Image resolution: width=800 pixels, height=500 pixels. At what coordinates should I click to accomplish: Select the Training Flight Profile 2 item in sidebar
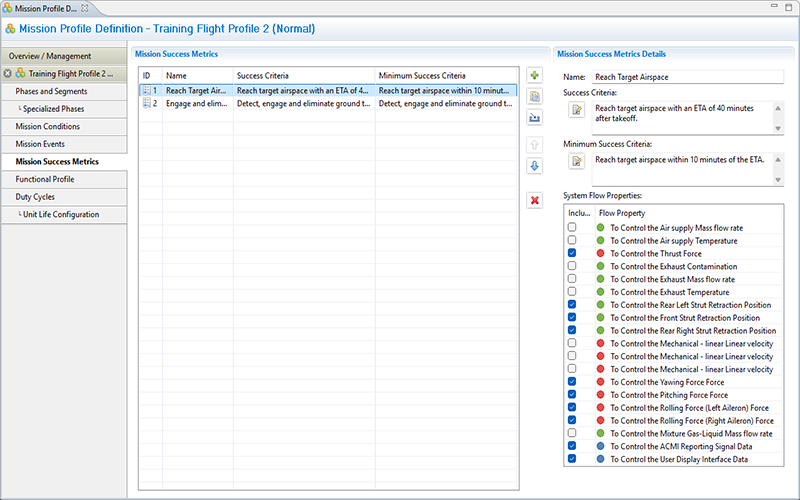pos(64,73)
